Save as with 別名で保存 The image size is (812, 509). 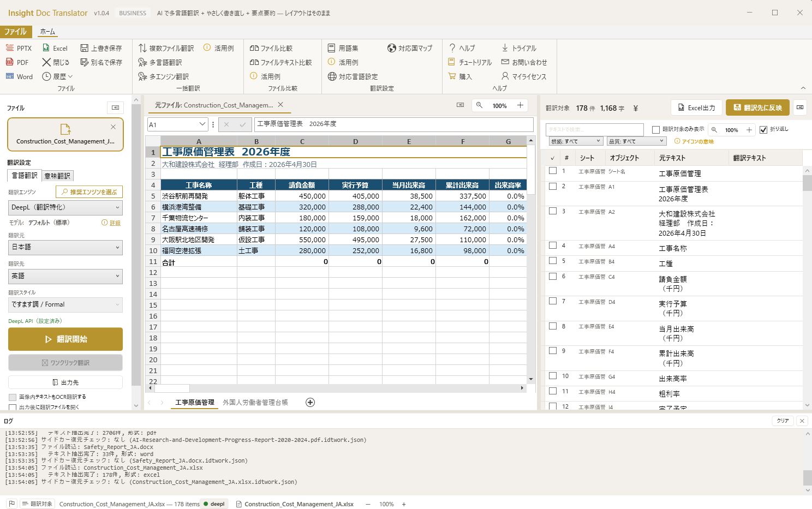point(101,62)
